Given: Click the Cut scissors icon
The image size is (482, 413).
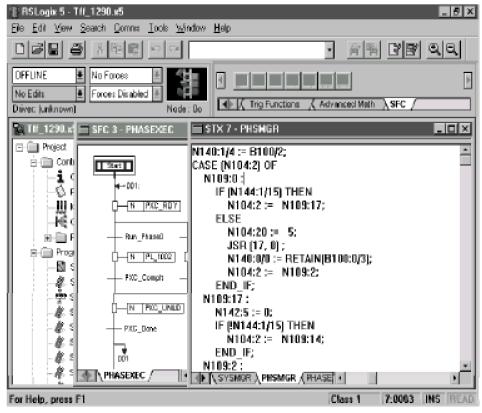Looking at the screenshot, I should click(100, 49).
